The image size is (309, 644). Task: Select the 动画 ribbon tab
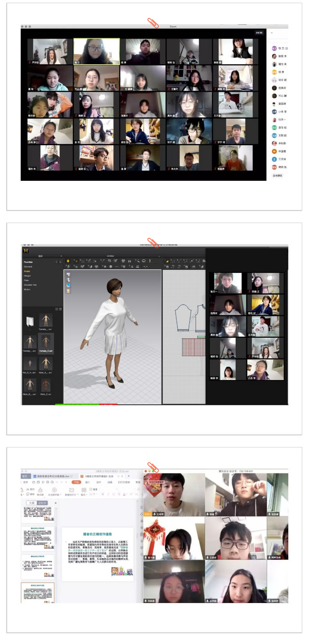point(110,482)
